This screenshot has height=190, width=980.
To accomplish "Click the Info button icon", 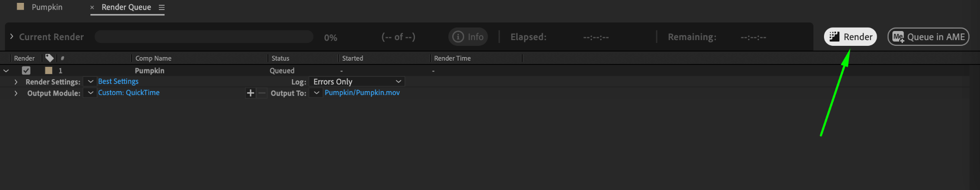I will point(458,37).
